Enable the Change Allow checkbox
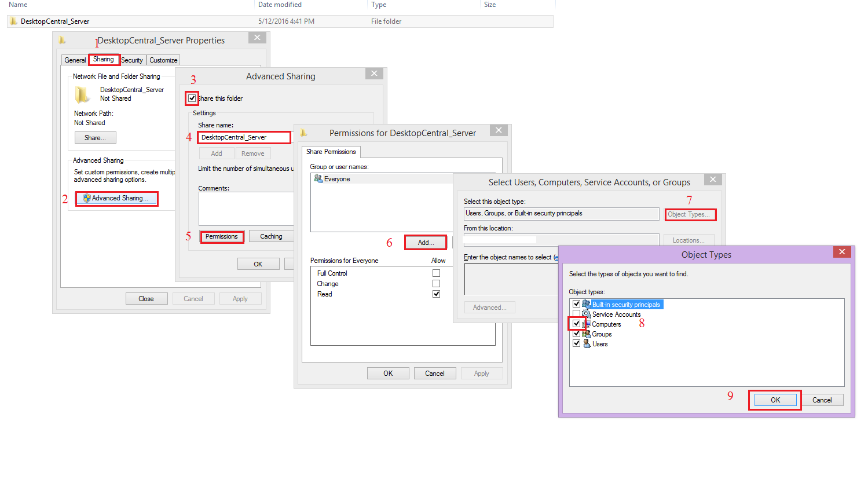Screen dimensions: 868x494 point(436,284)
